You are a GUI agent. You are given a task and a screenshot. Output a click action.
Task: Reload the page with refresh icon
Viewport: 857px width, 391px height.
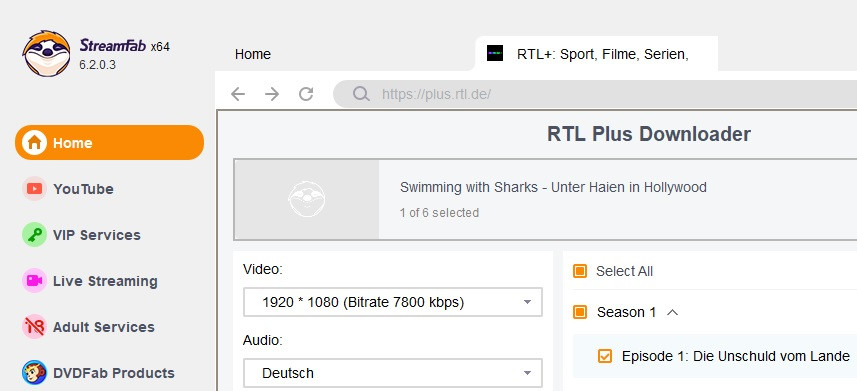point(306,94)
